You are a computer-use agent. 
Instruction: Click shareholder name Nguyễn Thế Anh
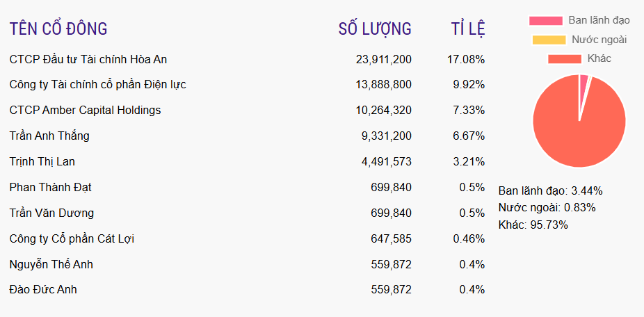click(51, 265)
